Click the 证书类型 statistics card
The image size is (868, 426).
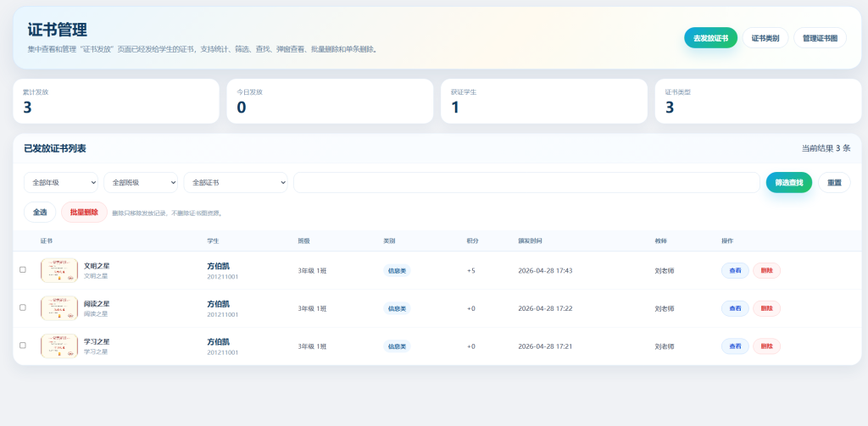(758, 102)
